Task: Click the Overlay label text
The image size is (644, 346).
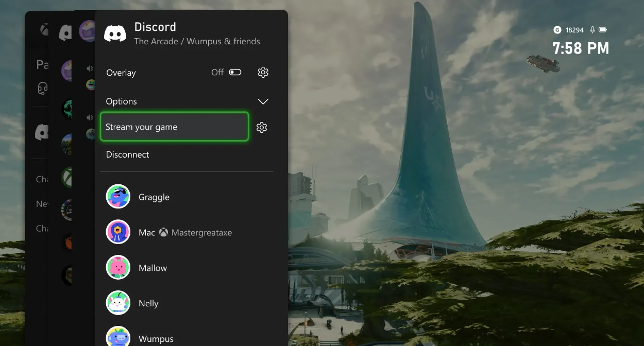Action: click(121, 73)
